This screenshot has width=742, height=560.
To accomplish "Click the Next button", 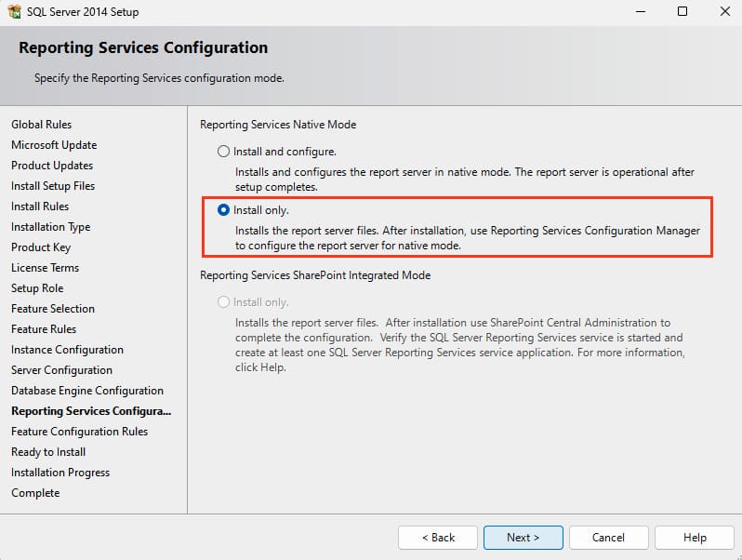I will coord(523,538).
